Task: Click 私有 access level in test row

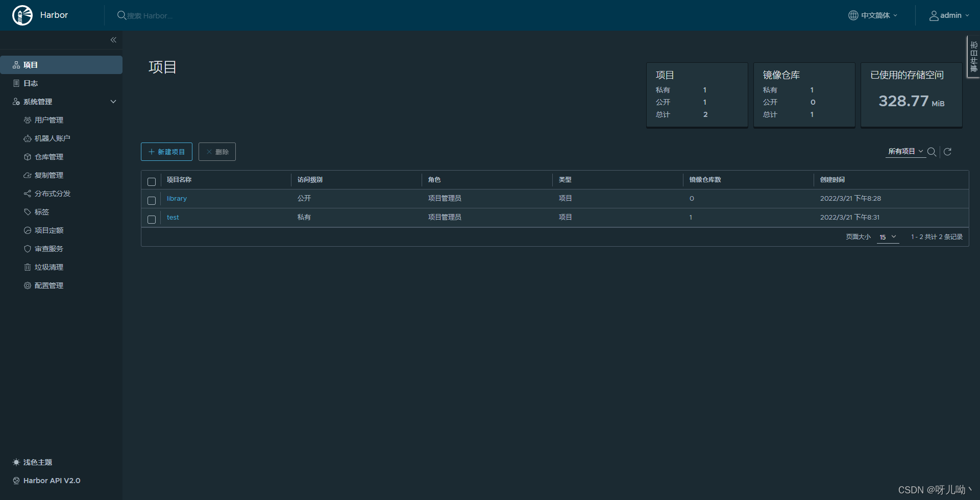Action: 304,217
